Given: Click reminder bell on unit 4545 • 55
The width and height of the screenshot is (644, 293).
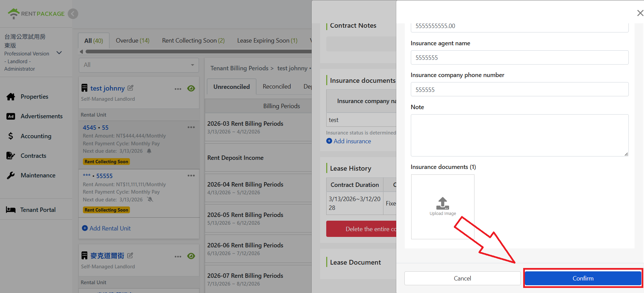Looking at the screenshot, I should click(x=149, y=151).
